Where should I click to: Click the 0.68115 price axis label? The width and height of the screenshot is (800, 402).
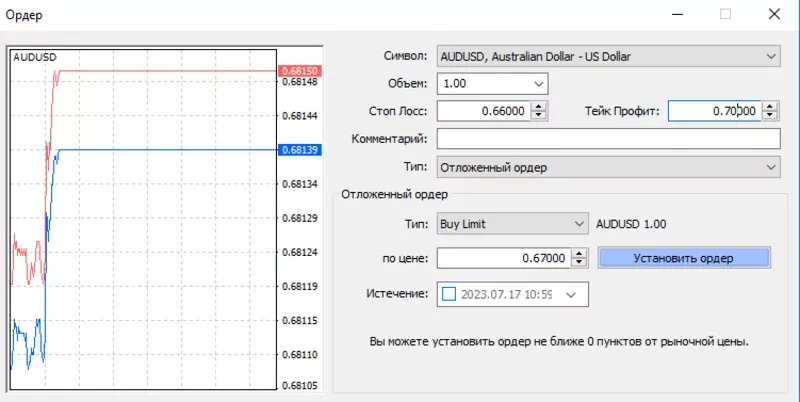pos(300,321)
